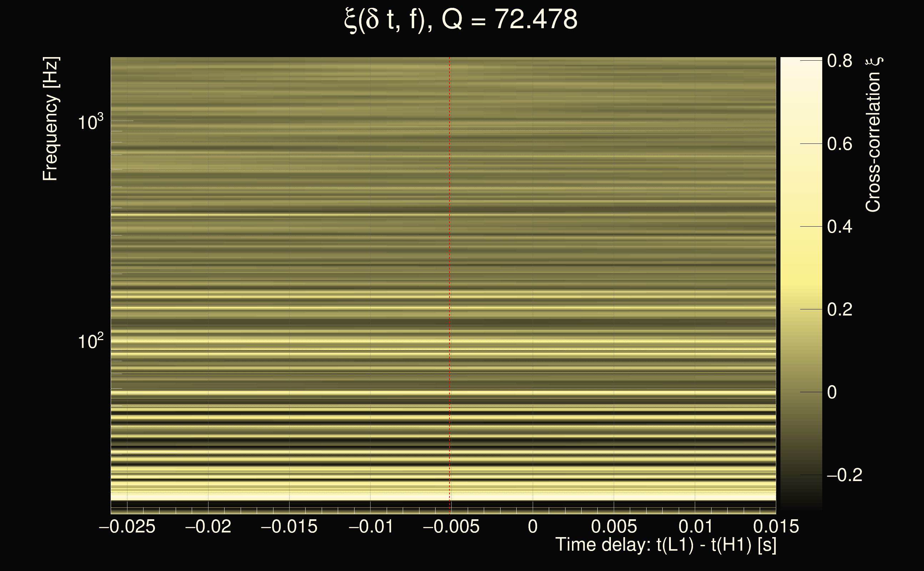924x571 pixels.
Task: Click the −0.015 time axis tick label
Action: click(289, 526)
